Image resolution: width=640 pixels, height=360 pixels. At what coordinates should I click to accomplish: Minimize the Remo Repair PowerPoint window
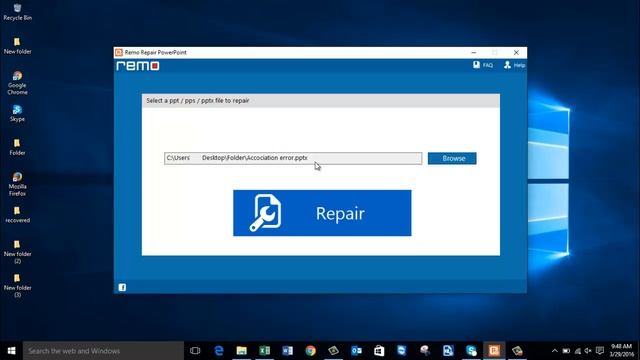(x=473, y=52)
